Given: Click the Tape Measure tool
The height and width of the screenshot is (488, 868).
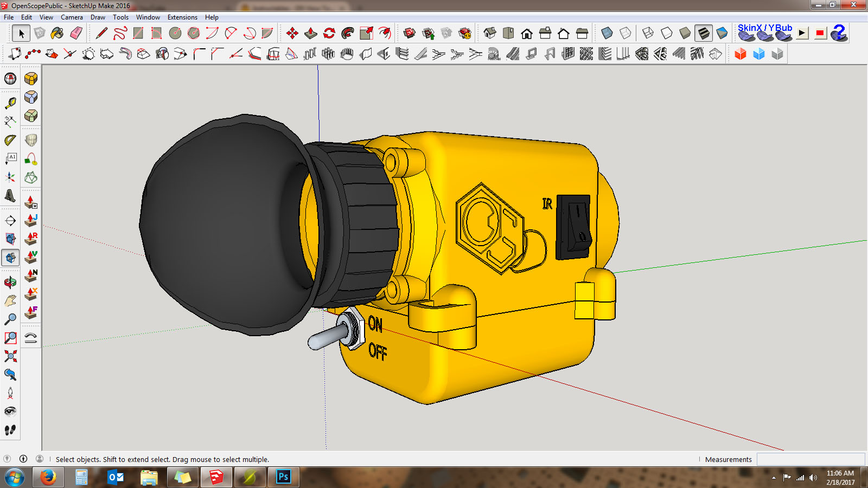Looking at the screenshot, I should coord(10,103).
